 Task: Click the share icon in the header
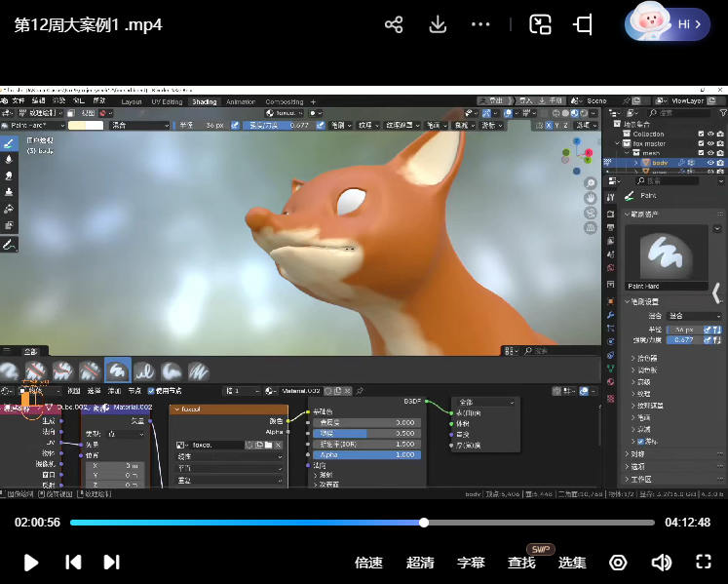click(394, 24)
